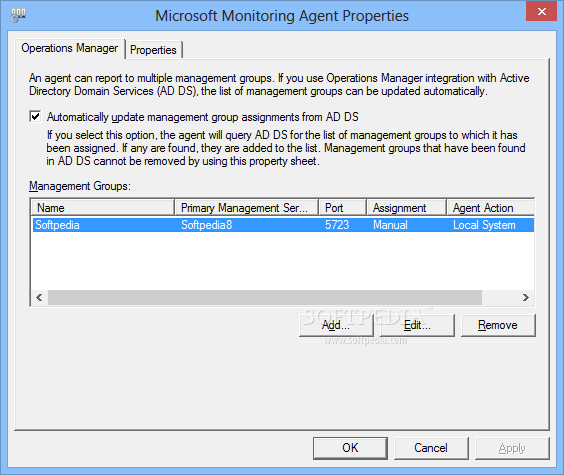
Task: Toggle automatic AD DS management group updates
Action: pos(35,117)
